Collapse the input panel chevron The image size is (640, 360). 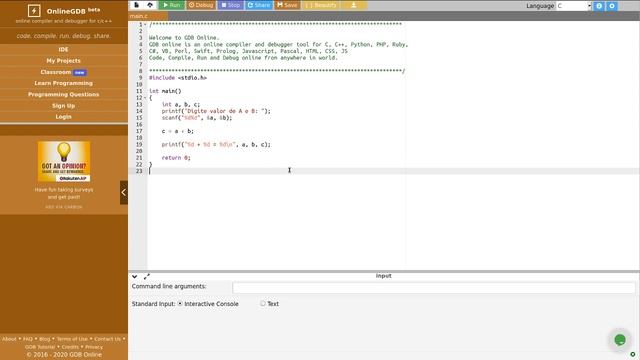(134, 276)
